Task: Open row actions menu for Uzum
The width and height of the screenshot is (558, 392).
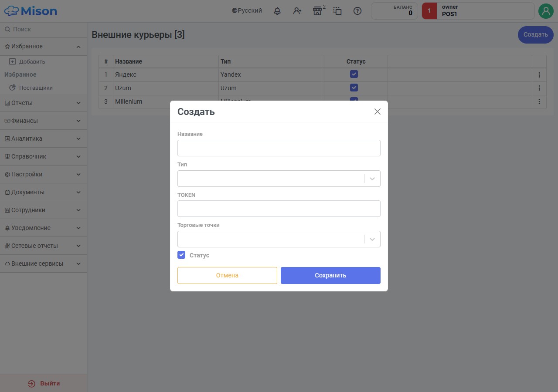Action: coord(539,88)
